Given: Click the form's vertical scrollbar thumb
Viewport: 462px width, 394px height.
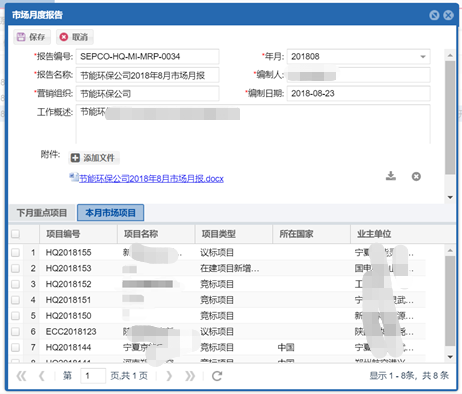Looking at the screenshot, I should click(x=450, y=117).
